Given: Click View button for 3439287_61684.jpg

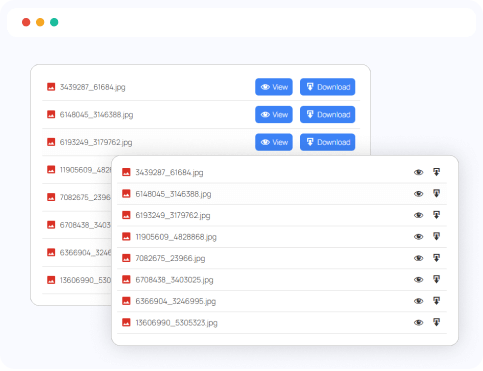Looking at the screenshot, I should [274, 87].
